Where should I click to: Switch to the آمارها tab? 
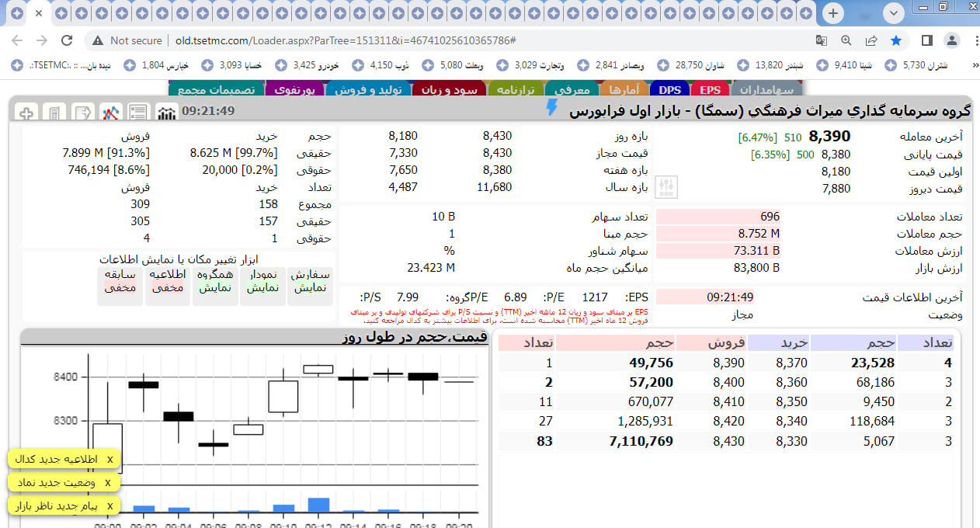coord(624,89)
